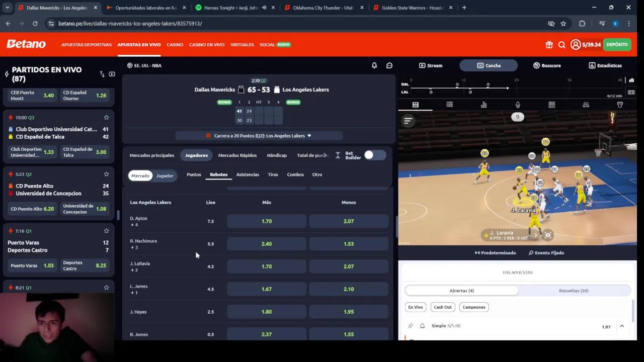Click the bell on Simple S/5.00 bet

(423, 326)
